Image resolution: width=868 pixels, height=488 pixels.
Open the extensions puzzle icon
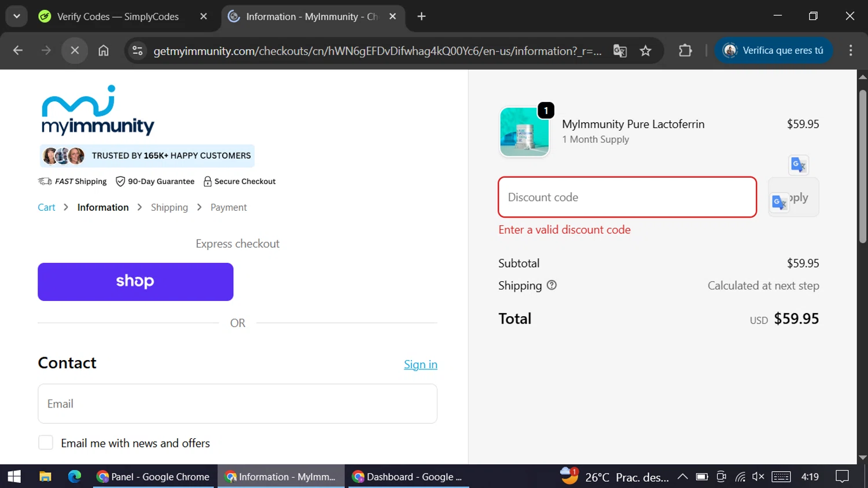[685, 50]
